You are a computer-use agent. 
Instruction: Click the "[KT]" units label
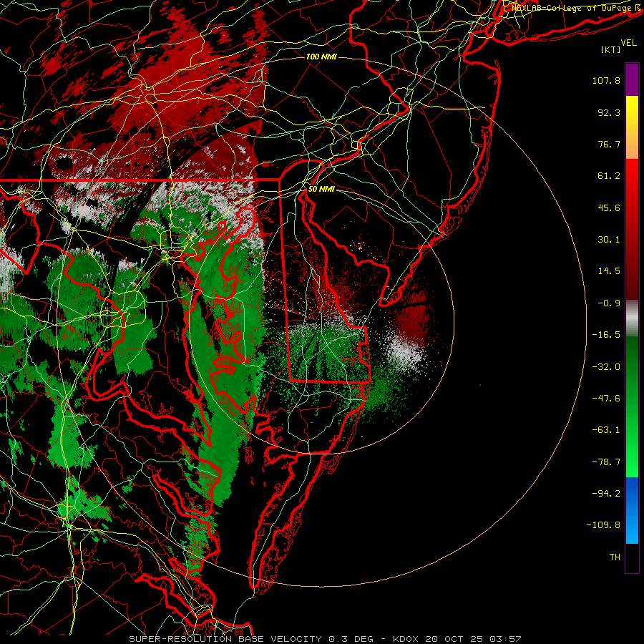tap(610, 49)
